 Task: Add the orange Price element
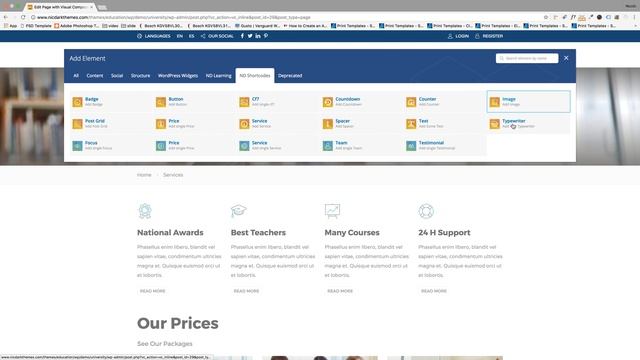coord(194,124)
